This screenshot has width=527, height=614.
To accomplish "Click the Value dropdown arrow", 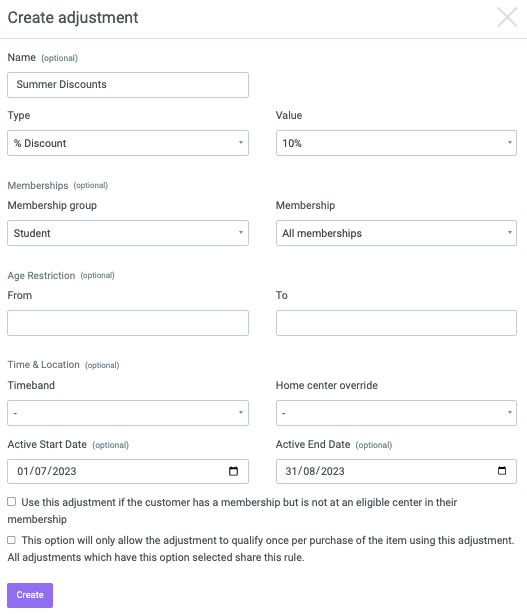I will [509, 143].
